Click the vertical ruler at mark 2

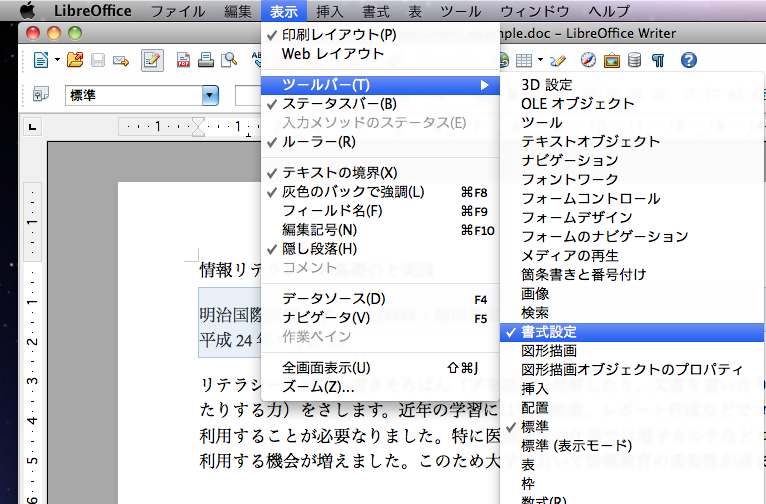pos(32,341)
